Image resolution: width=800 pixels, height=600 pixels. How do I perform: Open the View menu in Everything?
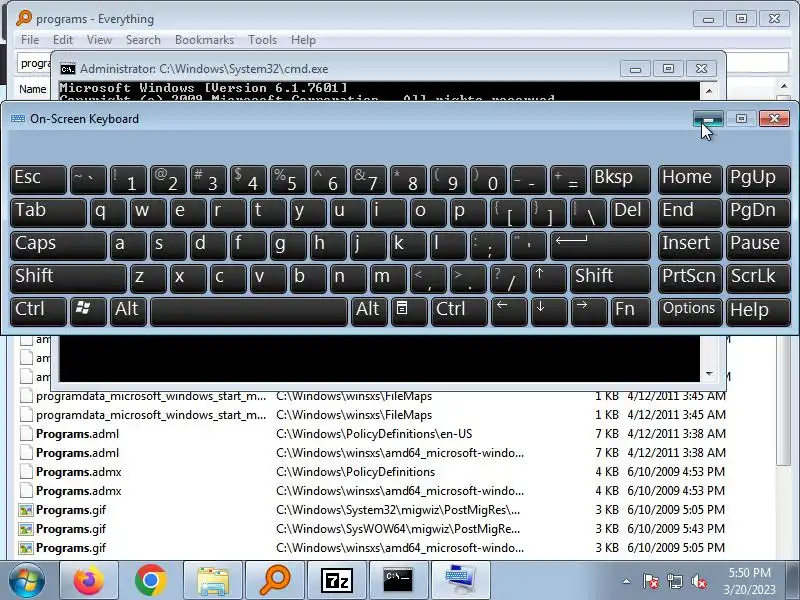click(99, 40)
